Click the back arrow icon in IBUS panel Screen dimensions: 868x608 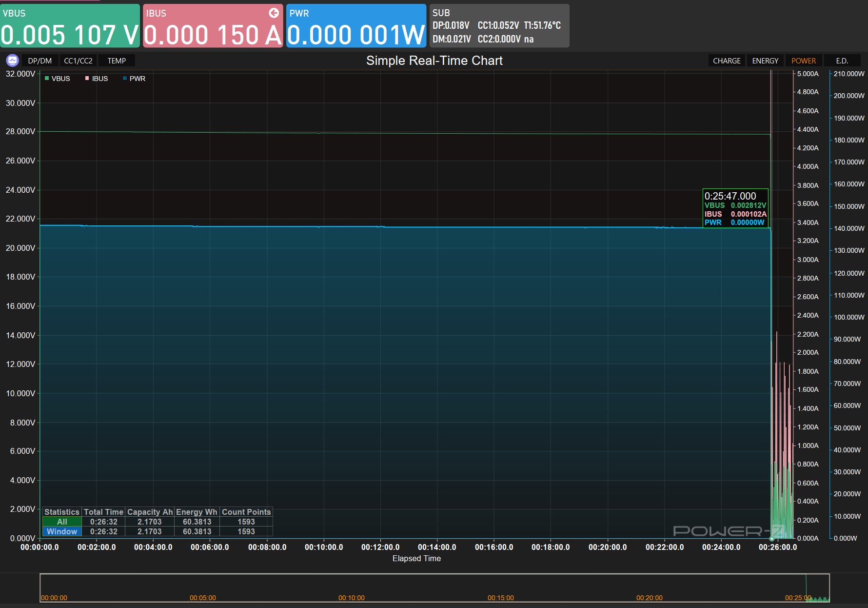tap(274, 13)
